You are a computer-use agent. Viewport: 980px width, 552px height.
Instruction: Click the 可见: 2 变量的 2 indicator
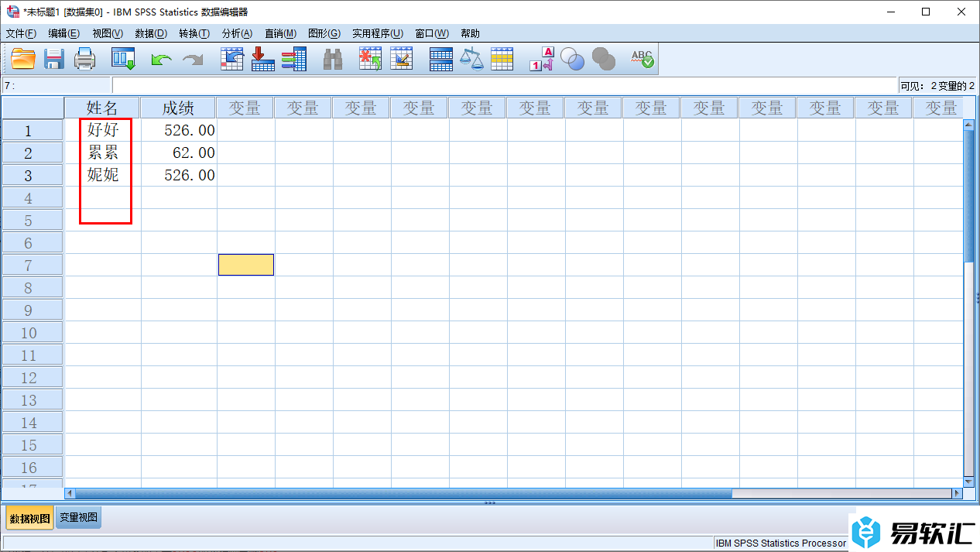click(x=937, y=86)
